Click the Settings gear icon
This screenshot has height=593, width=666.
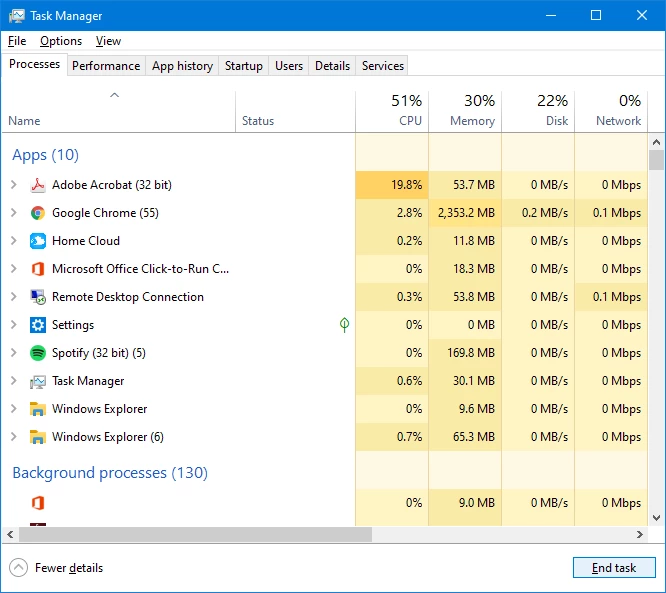tap(38, 325)
